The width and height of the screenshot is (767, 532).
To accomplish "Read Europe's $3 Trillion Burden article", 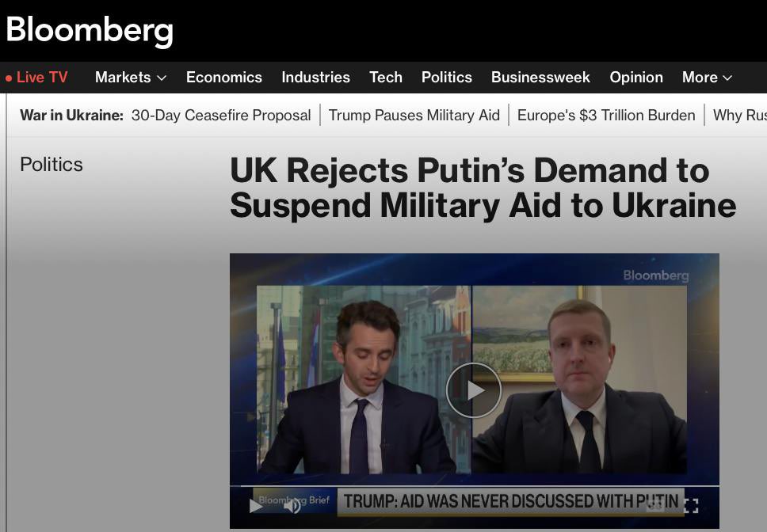I will [606, 116].
